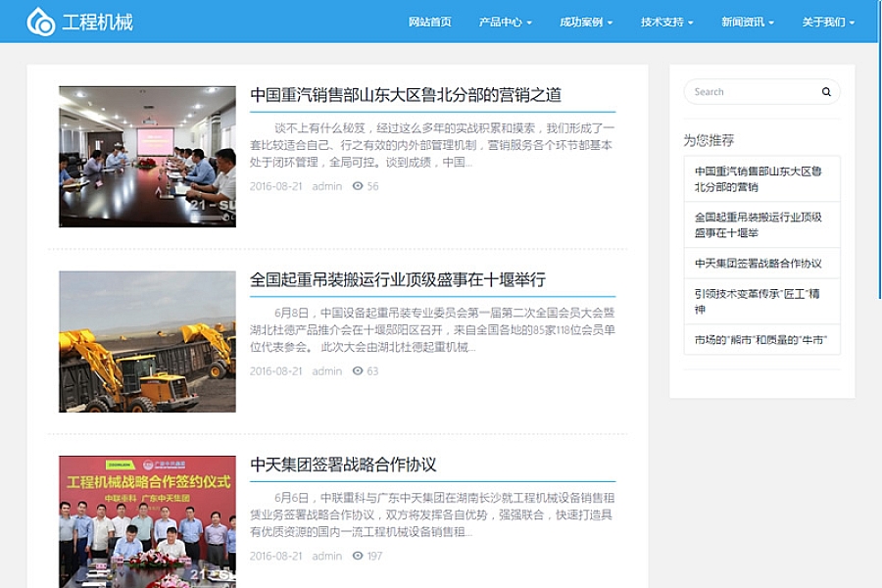Viewport: 882px width, 588px height.
Task: Click the excerpt starting 谈不上有什么秘笈
Action: coord(432,145)
